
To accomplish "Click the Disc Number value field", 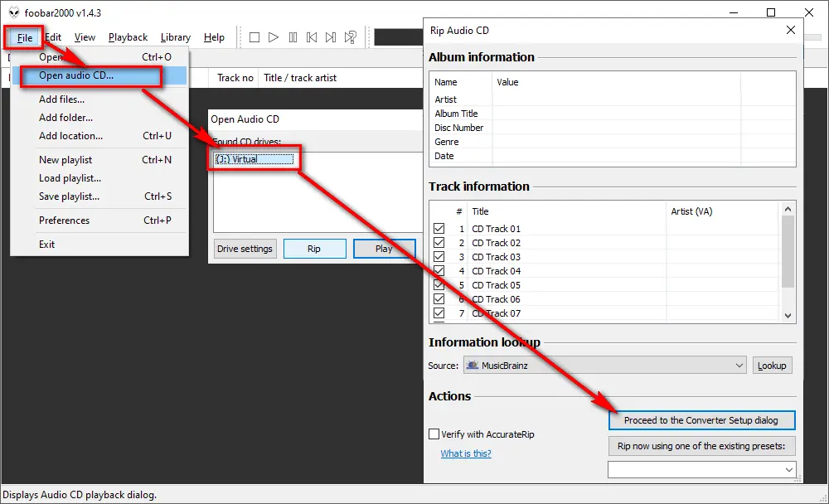I will [616, 128].
